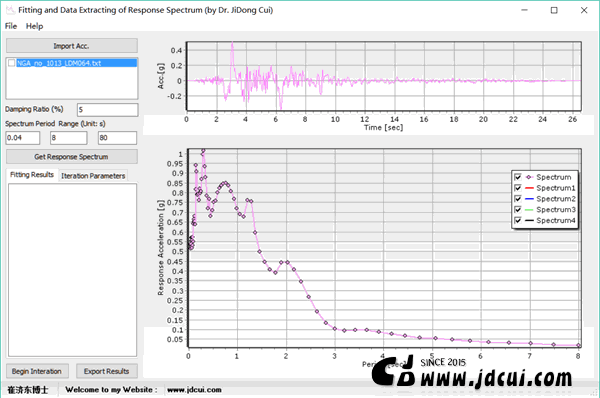
Task: Click the period field showing 8
Action: pos(68,138)
